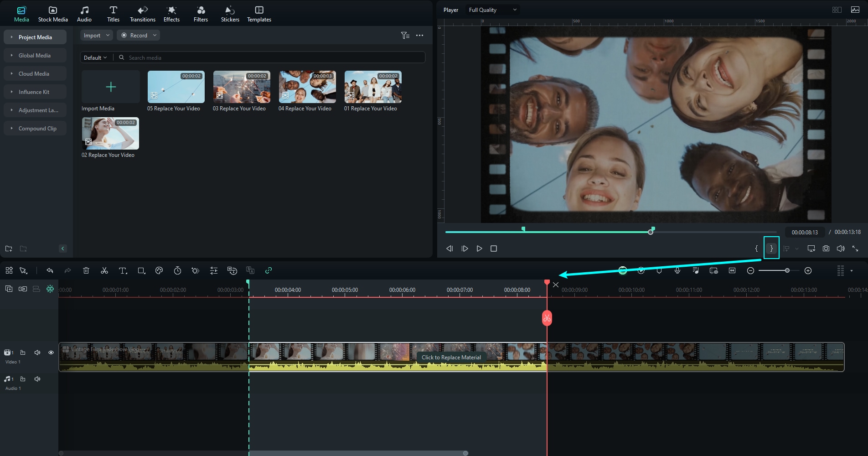Click the Mark In bracket button
Image resolution: width=868 pixels, height=456 pixels.
756,249
